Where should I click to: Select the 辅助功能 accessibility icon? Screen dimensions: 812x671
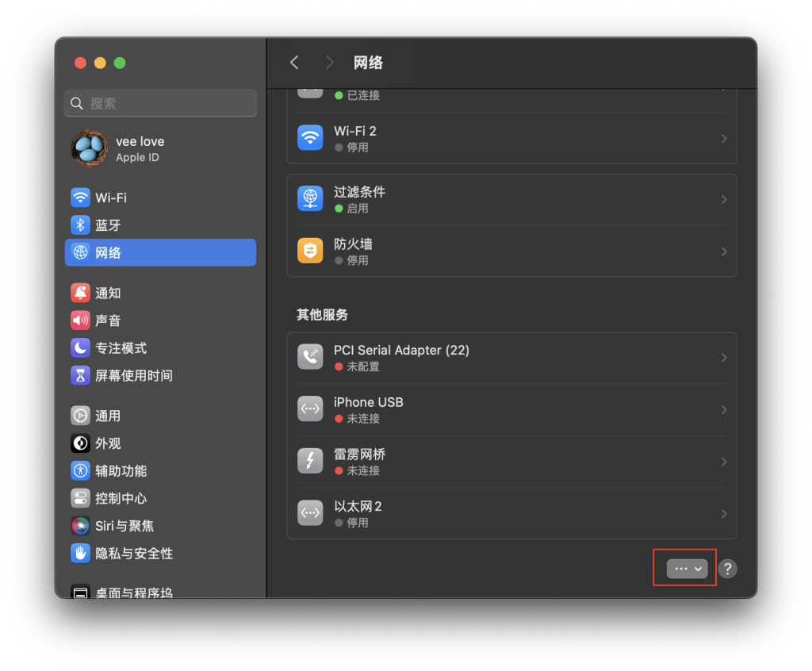coord(80,470)
